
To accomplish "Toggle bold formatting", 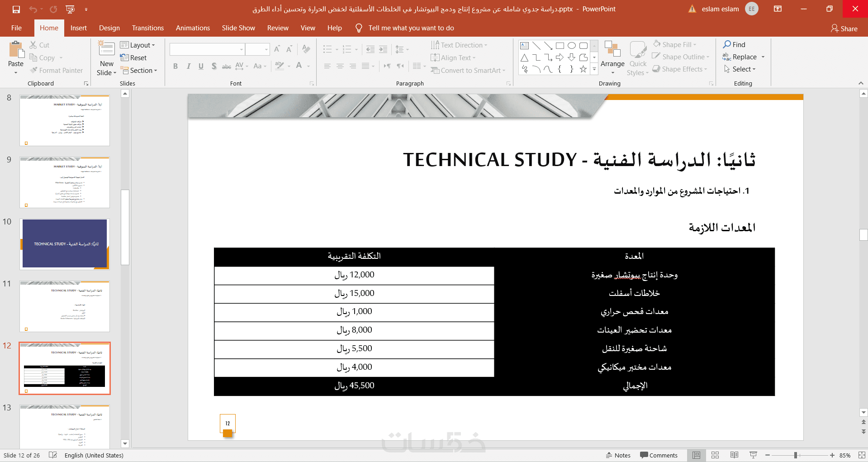I will click(175, 66).
